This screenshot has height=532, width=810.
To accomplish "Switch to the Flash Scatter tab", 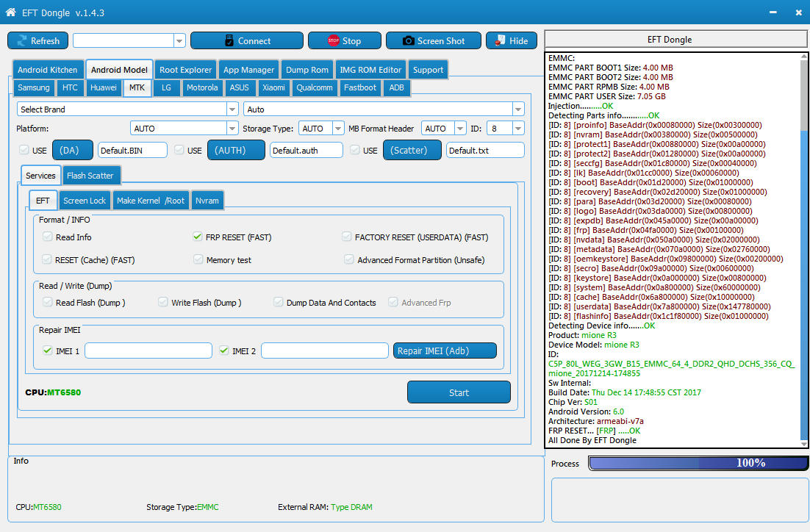I will tap(91, 176).
